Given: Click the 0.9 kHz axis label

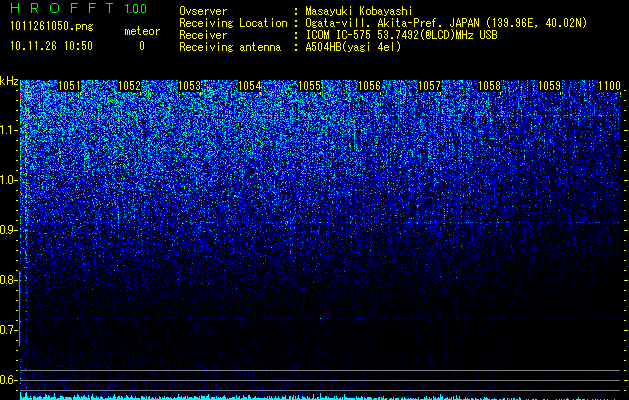Looking at the screenshot, I should [x=8, y=230].
